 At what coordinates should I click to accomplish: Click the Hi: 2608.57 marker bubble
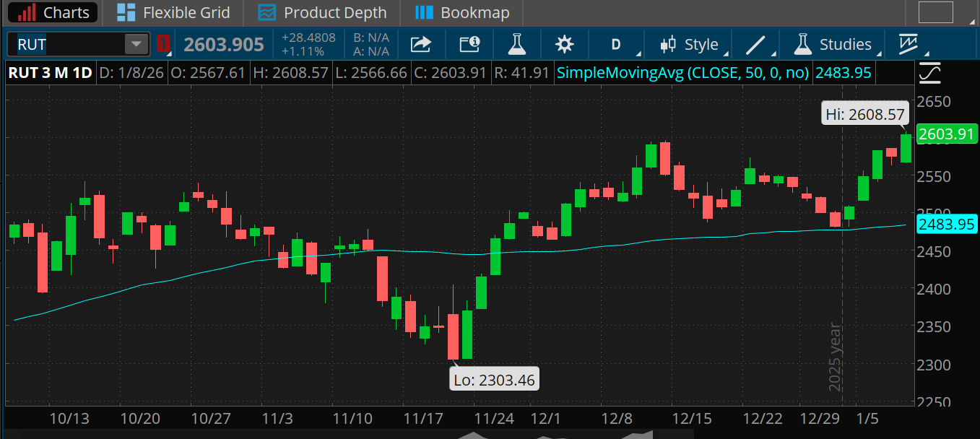coord(864,113)
